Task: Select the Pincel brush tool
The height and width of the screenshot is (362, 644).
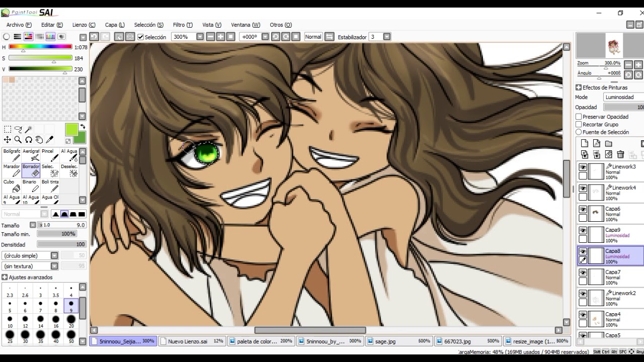Action: pyautogui.click(x=50, y=155)
